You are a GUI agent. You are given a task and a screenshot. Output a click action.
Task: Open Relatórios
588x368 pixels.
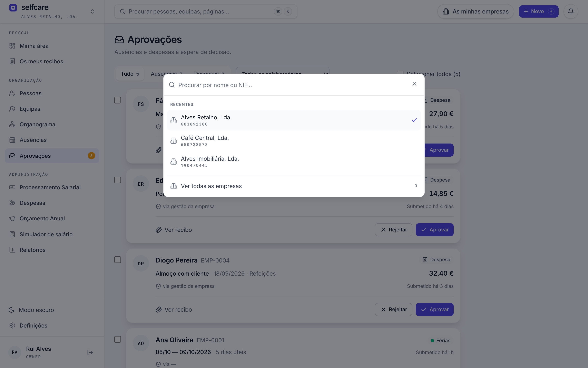[52, 250]
